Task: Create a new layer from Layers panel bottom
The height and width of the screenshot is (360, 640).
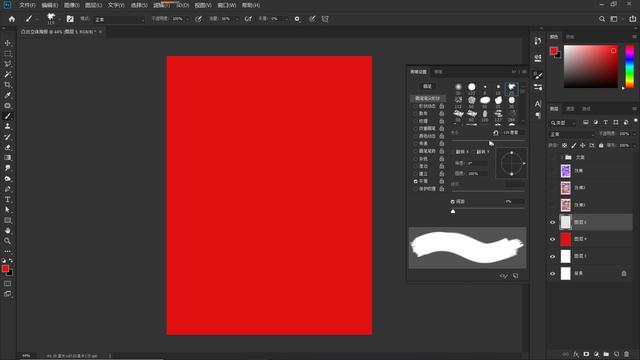Action: (616, 354)
